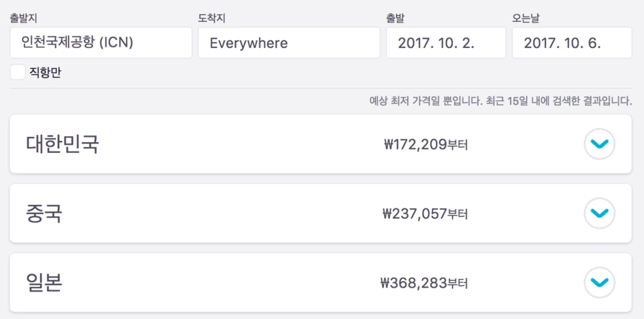The height and width of the screenshot is (319, 644).
Task: Expand the 중국 destination chevron
Action: 599,213
